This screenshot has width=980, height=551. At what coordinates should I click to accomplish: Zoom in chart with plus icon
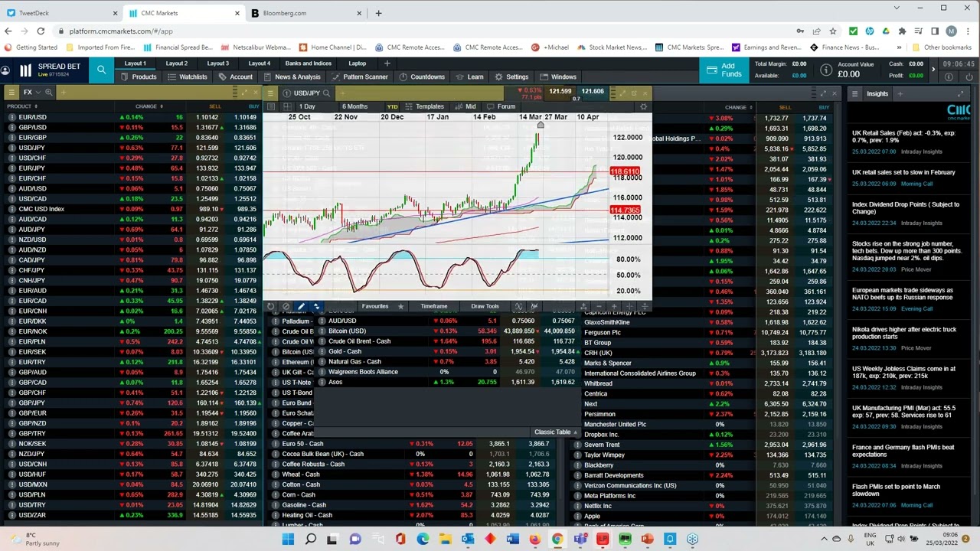(x=613, y=306)
